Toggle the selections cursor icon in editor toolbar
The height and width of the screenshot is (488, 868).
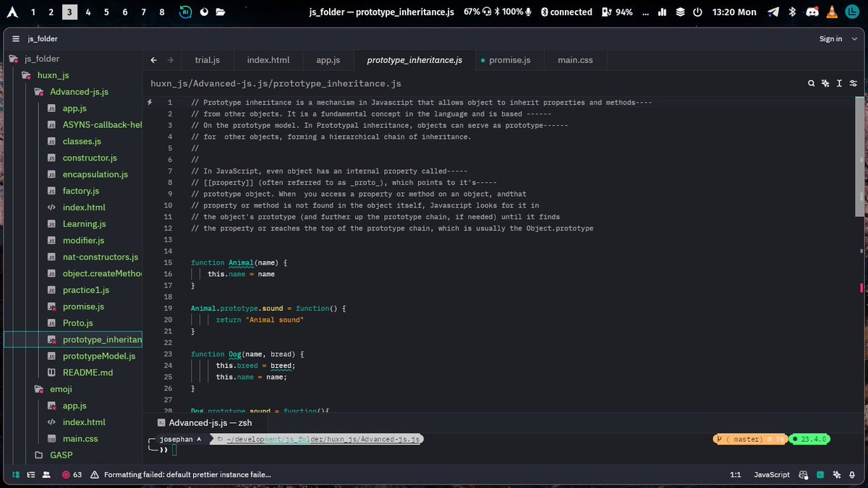(x=839, y=83)
